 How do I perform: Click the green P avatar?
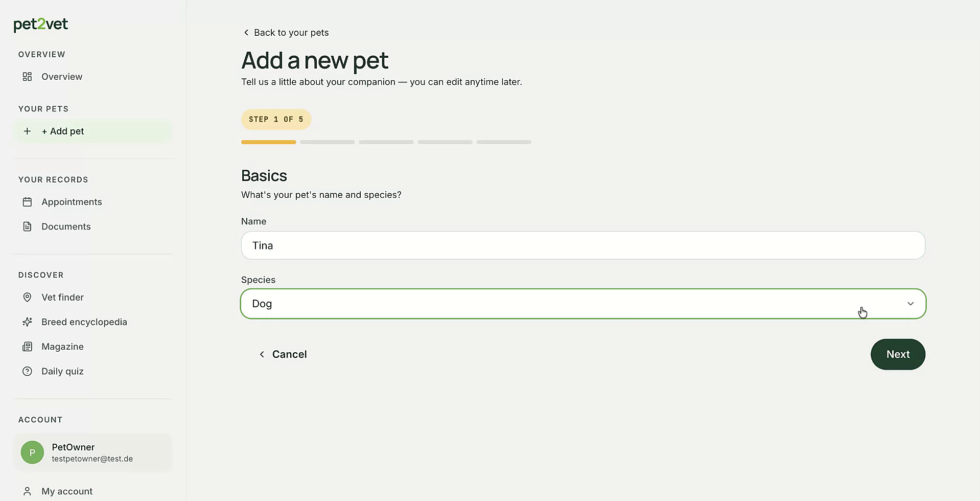(32, 452)
